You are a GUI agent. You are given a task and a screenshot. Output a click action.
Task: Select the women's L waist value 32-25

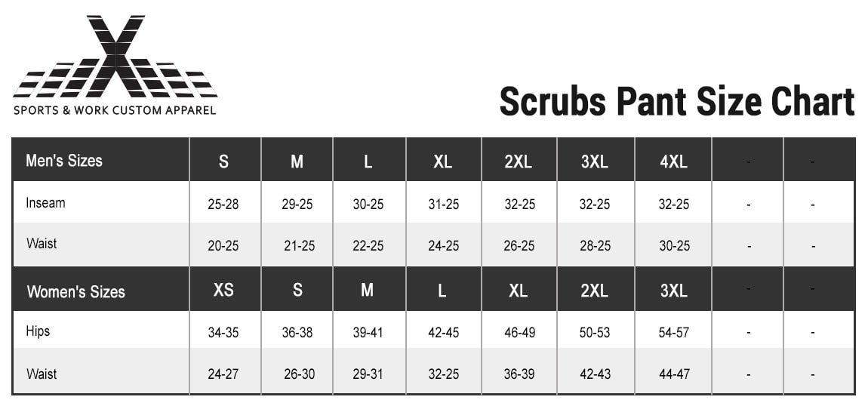pyautogui.click(x=443, y=374)
